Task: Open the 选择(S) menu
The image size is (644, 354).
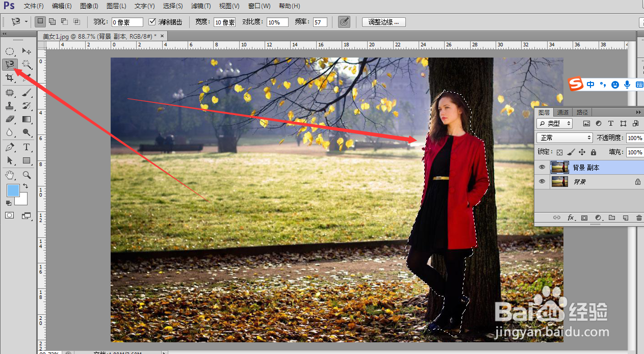Action: [x=172, y=6]
